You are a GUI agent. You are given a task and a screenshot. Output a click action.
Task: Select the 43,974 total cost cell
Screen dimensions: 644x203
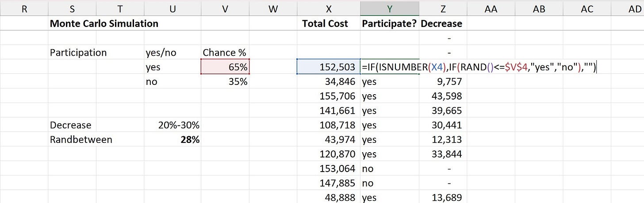[x=329, y=140]
